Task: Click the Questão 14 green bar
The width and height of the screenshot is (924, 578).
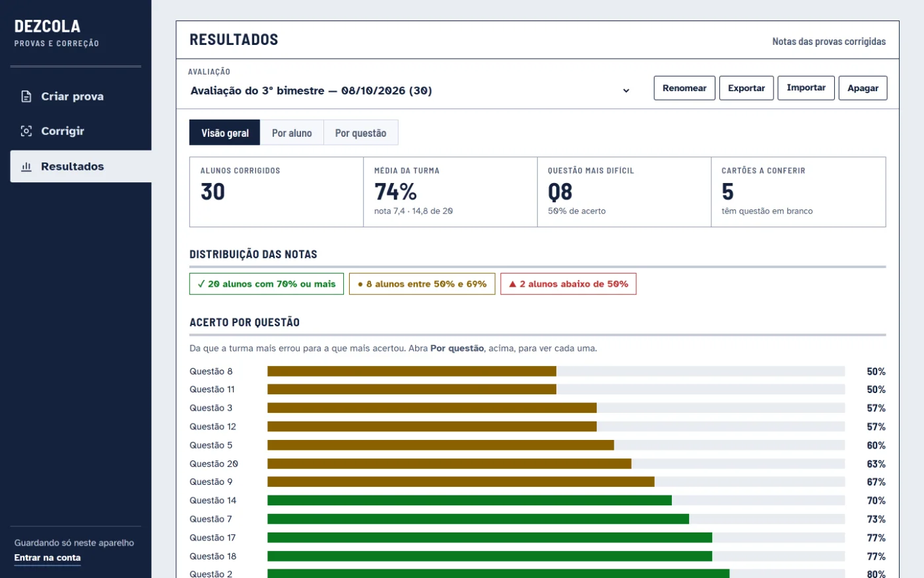Action: click(469, 501)
